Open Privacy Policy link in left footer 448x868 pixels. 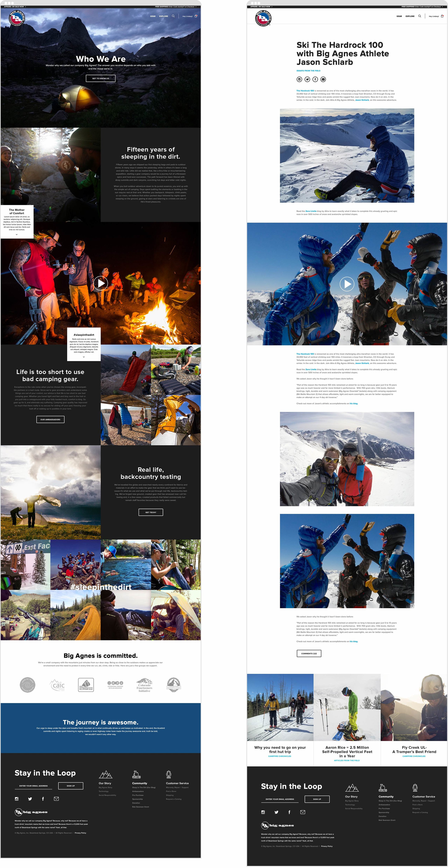80,833
